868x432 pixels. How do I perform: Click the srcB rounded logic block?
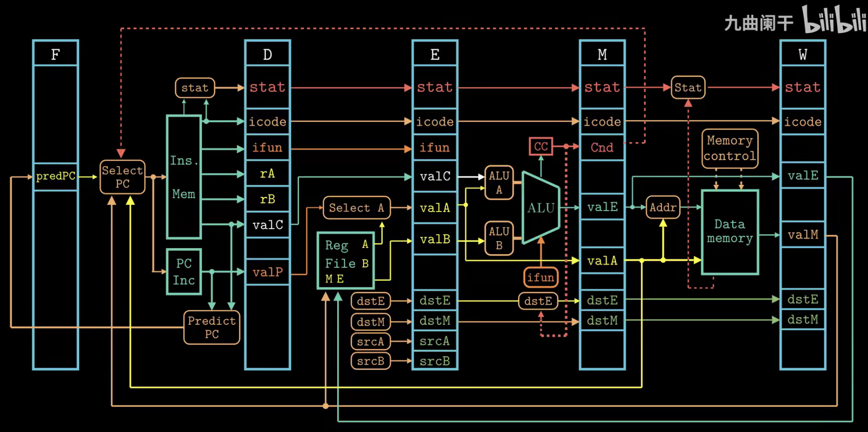[x=371, y=361]
